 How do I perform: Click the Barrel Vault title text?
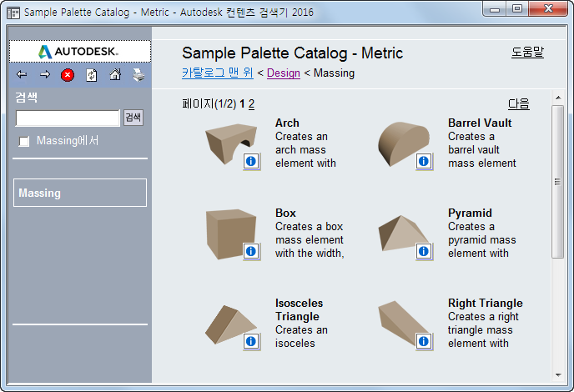[x=480, y=123]
